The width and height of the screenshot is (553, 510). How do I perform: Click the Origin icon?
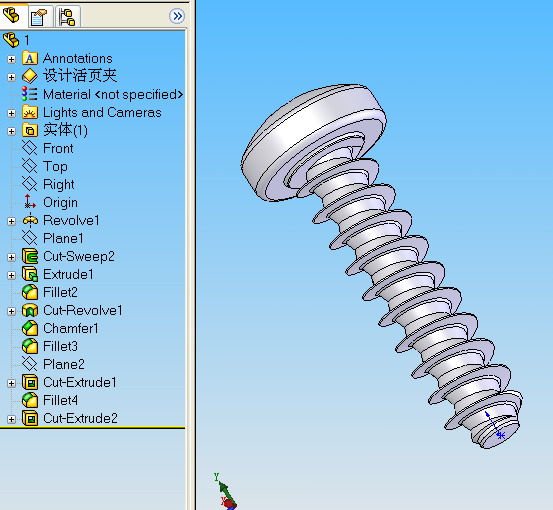30,202
